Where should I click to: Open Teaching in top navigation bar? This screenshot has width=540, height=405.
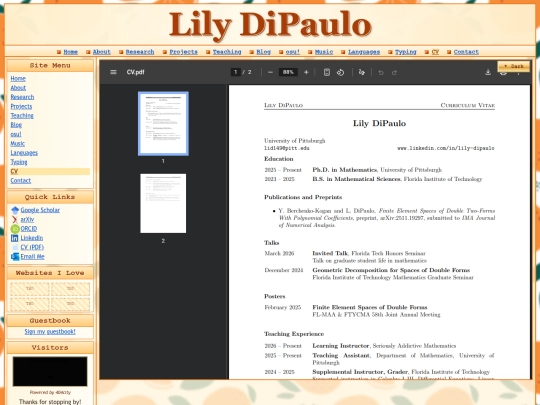click(227, 52)
